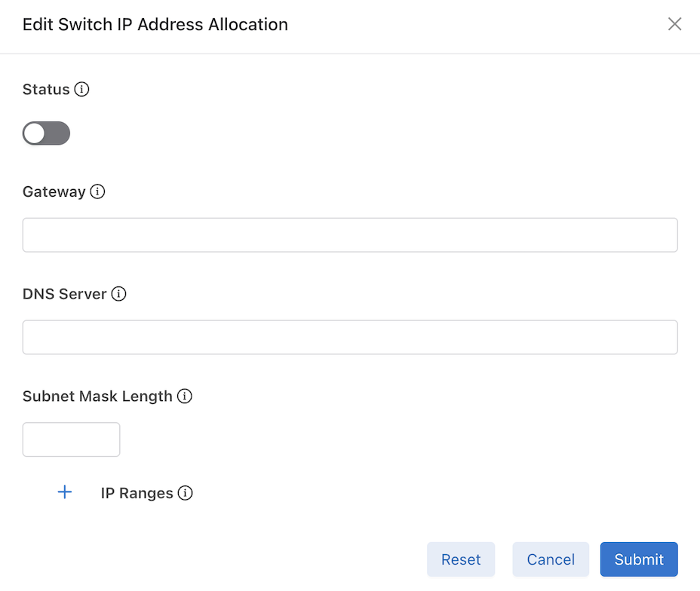This screenshot has width=700, height=591.
Task: Cancel the IP address allocation edit
Action: [551, 559]
